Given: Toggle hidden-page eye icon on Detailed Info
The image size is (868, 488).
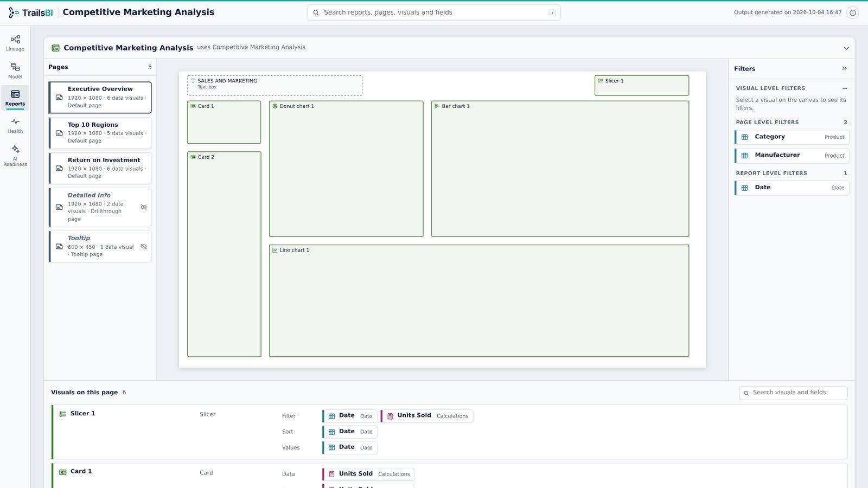Looking at the screenshot, I should (144, 207).
